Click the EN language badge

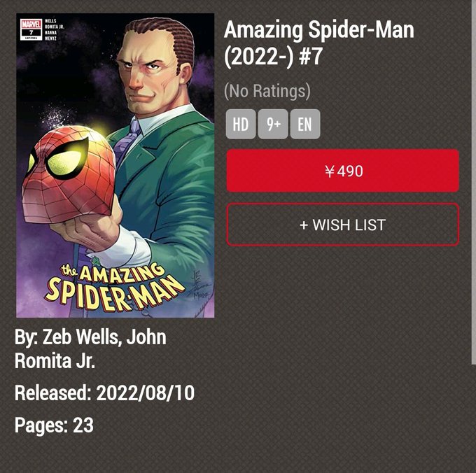coord(305,124)
